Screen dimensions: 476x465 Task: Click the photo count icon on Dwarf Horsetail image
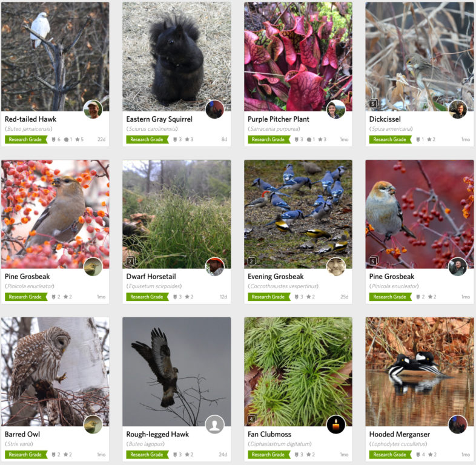point(130,261)
